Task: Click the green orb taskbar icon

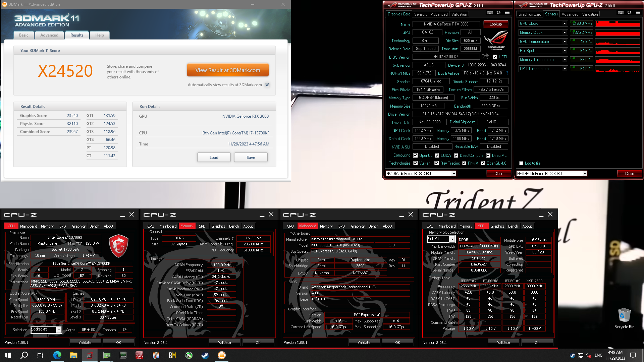Action: [x=189, y=355]
